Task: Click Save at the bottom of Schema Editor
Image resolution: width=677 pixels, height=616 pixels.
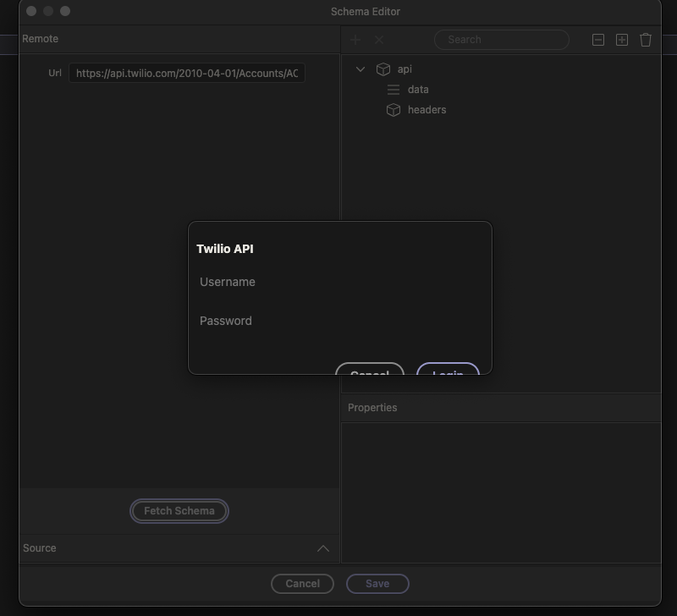Action: [377, 584]
